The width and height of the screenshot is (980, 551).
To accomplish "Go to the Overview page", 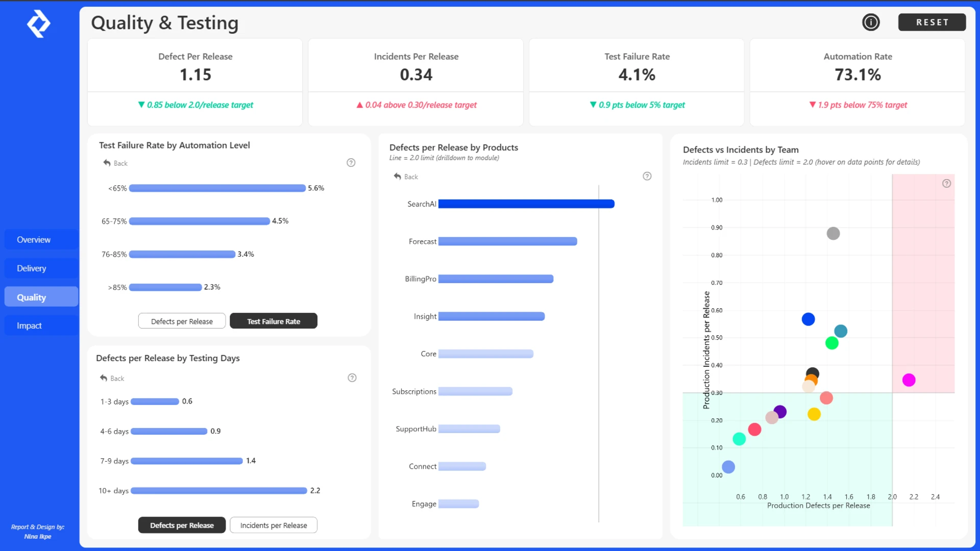I will [x=41, y=240].
